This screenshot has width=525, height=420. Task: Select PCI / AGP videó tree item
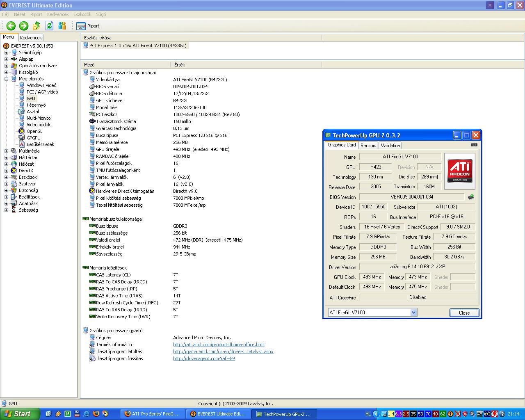42,92
